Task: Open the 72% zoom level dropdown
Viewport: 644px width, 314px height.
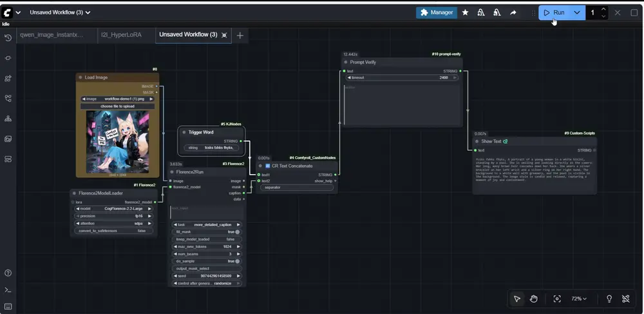Action: (579, 299)
